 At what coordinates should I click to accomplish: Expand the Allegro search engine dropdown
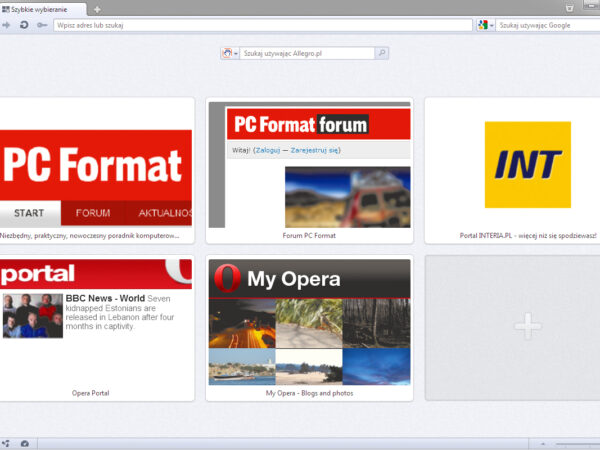point(236,53)
